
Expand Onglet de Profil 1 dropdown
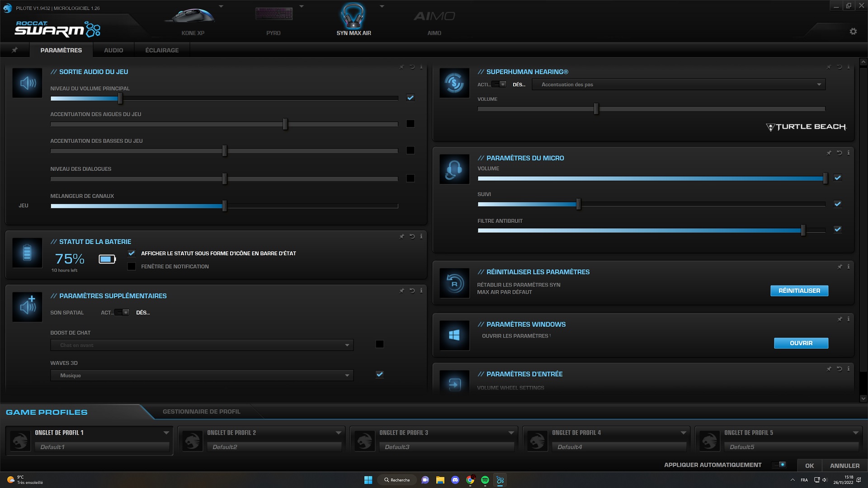point(166,433)
